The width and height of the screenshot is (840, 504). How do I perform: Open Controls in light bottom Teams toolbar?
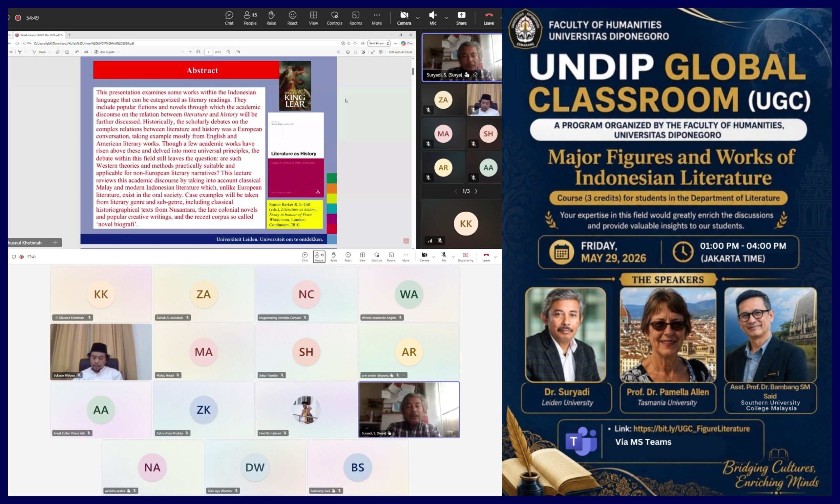tap(377, 257)
